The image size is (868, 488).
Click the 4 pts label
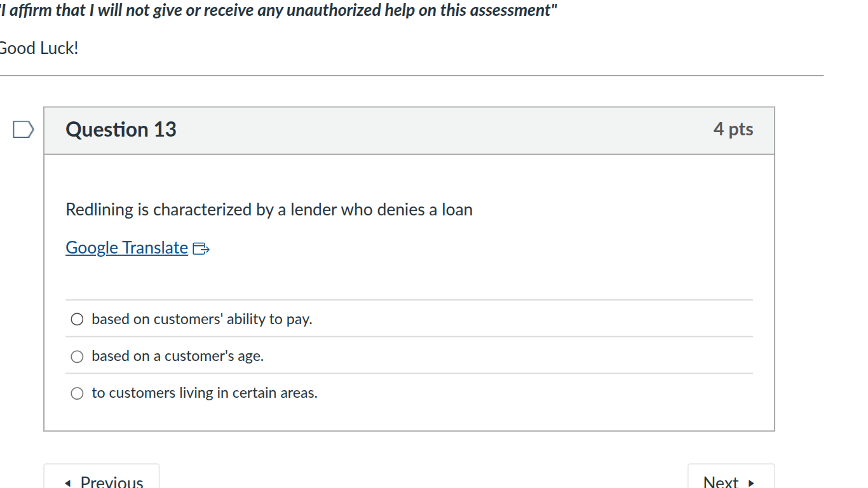tap(734, 129)
